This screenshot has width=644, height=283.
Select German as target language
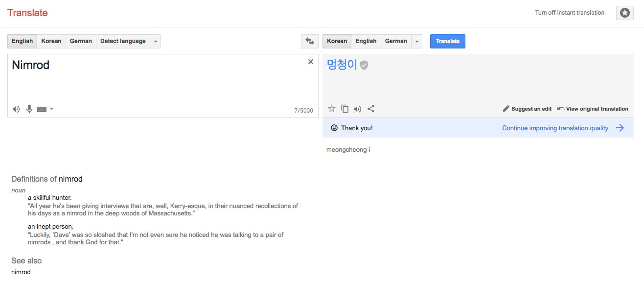pos(396,41)
